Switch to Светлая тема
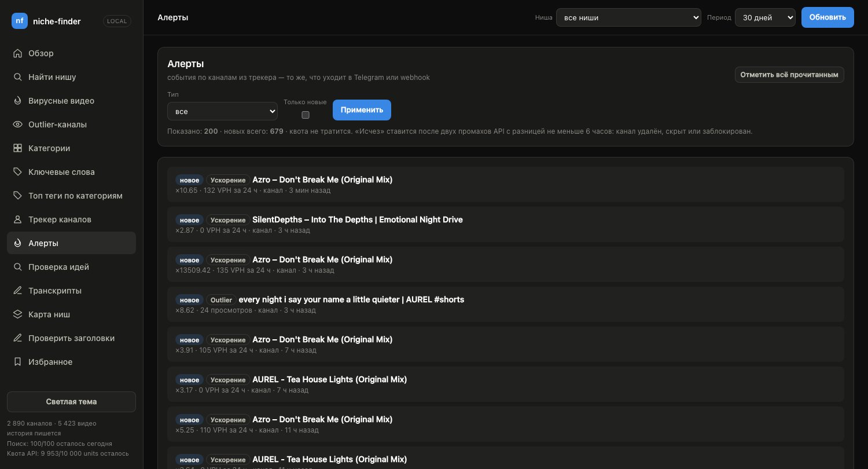868x469 pixels. pyautogui.click(x=71, y=402)
